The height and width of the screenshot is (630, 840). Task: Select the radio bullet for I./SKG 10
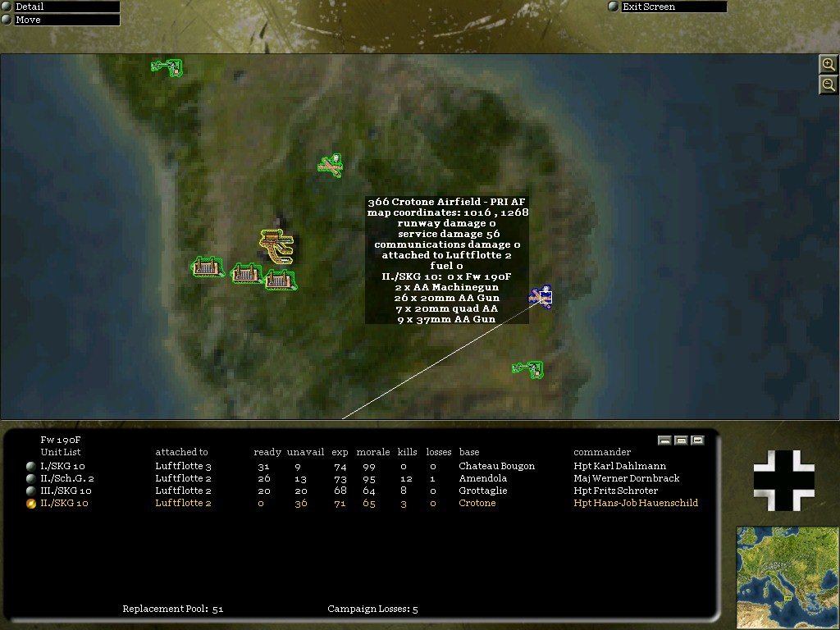[x=31, y=466]
